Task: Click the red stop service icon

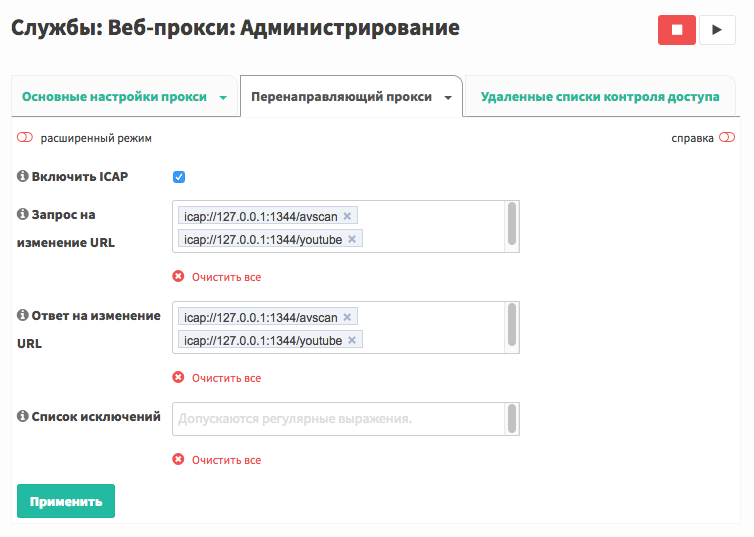Action: 677,30
